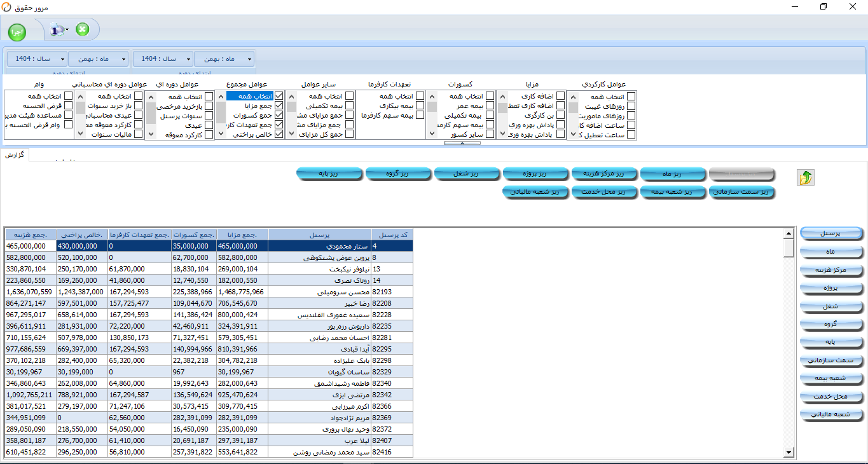Viewport: 868px width, 464px height.
Task: Click the ریز مرکز هزینه button
Action: point(604,174)
